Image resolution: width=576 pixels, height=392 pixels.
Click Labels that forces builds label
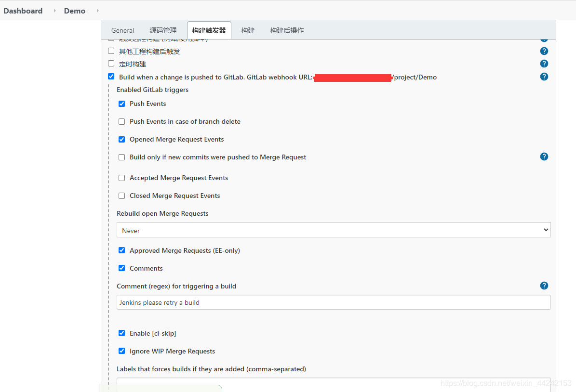click(x=211, y=369)
